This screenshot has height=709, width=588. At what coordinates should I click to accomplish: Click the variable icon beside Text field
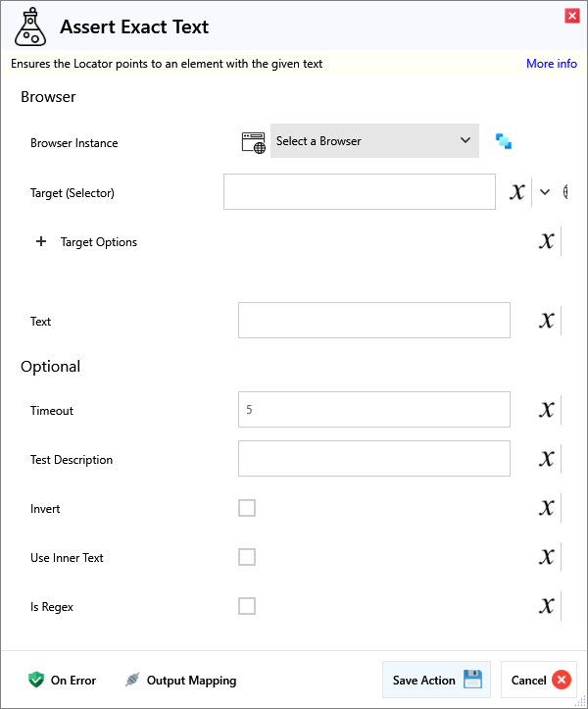tap(547, 321)
